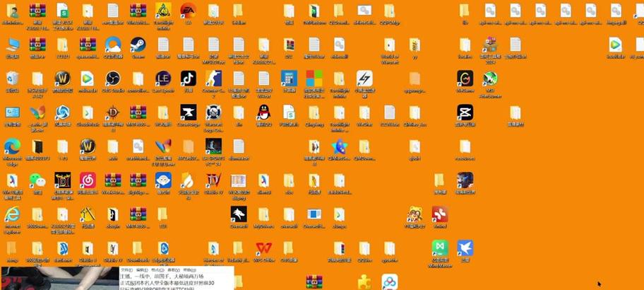Open the Administrator user folder

[12, 11]
